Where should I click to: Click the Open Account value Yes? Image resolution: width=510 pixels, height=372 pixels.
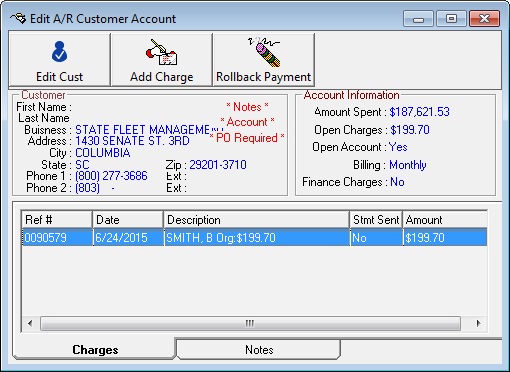(x=398, y=147)
